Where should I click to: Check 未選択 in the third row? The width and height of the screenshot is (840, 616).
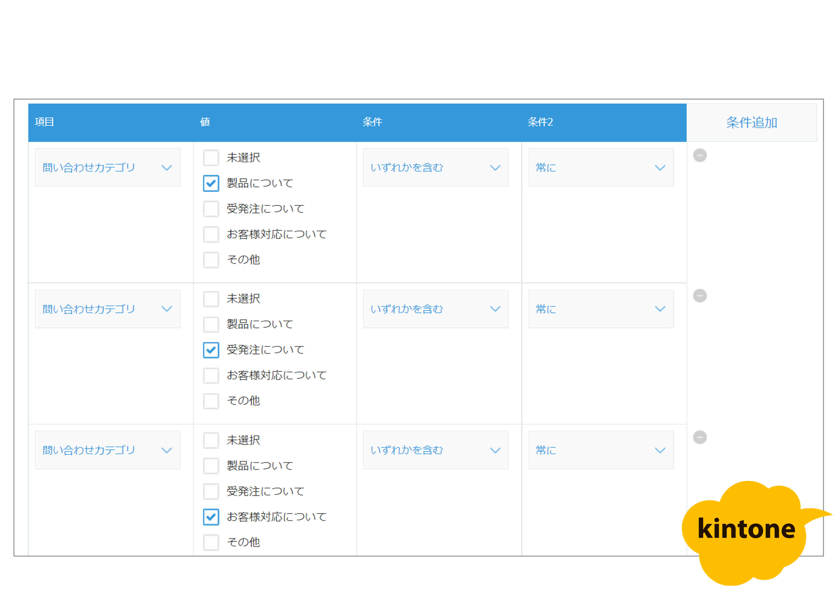(x=211, y=440)
